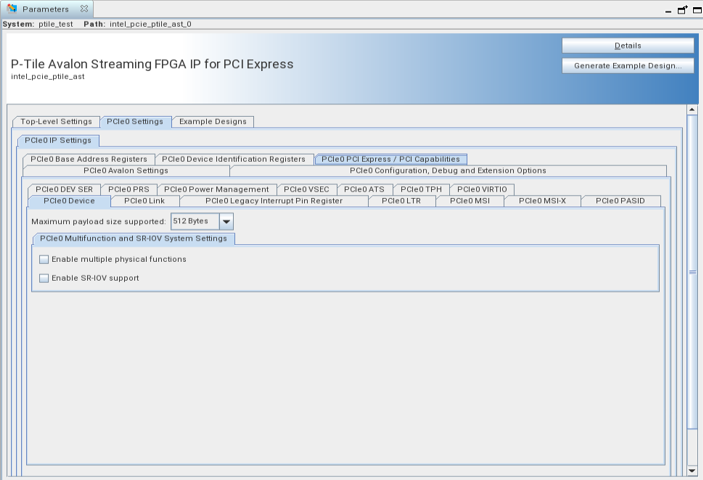
Task: Click the scrollbar down arrow
Action: (x=692, y=471)
